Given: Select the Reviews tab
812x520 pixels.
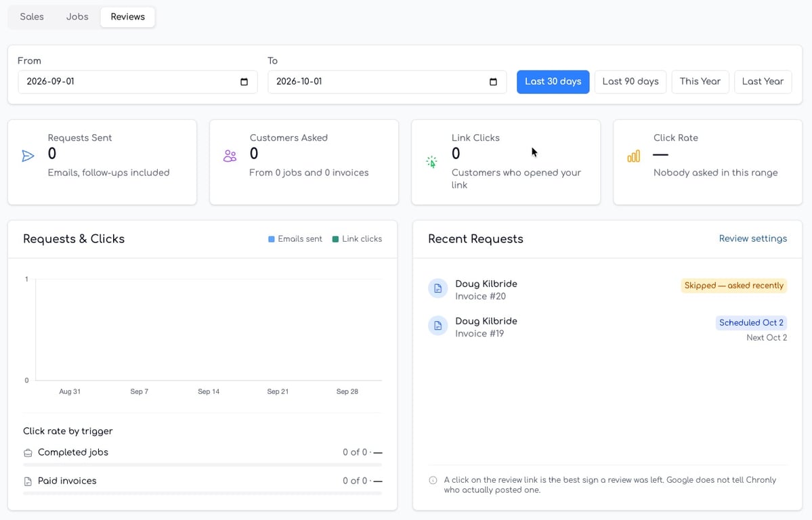Looking at the screenshot, I should point(127,16).
